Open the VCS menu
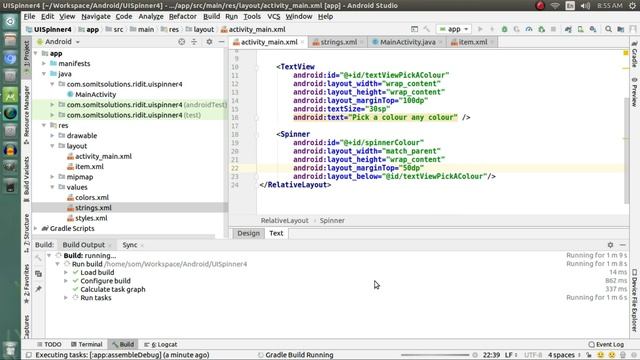Viewport: 640px width, 360px height. (x=273, y=16)
